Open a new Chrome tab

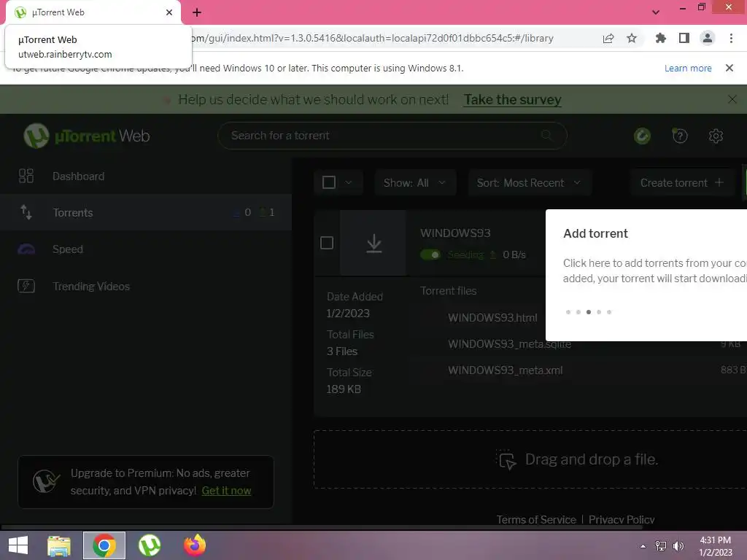pyautogui.click(x=197, y=12)
